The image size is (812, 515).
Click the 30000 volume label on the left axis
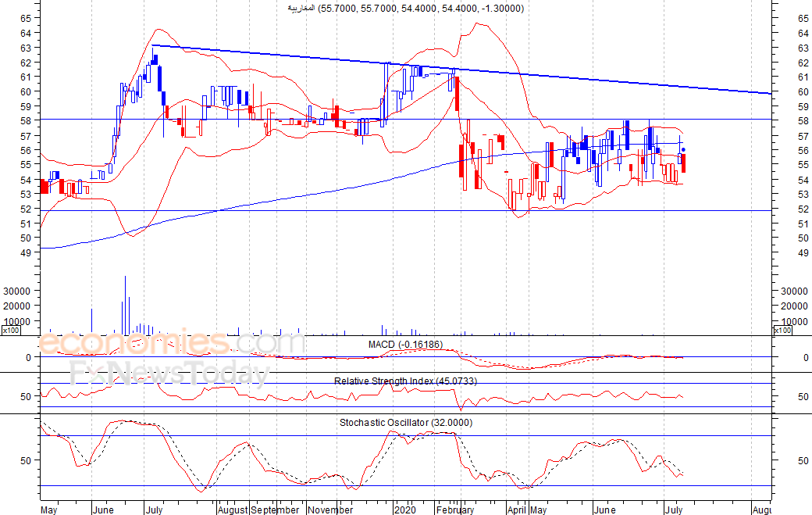pos(16,291)
